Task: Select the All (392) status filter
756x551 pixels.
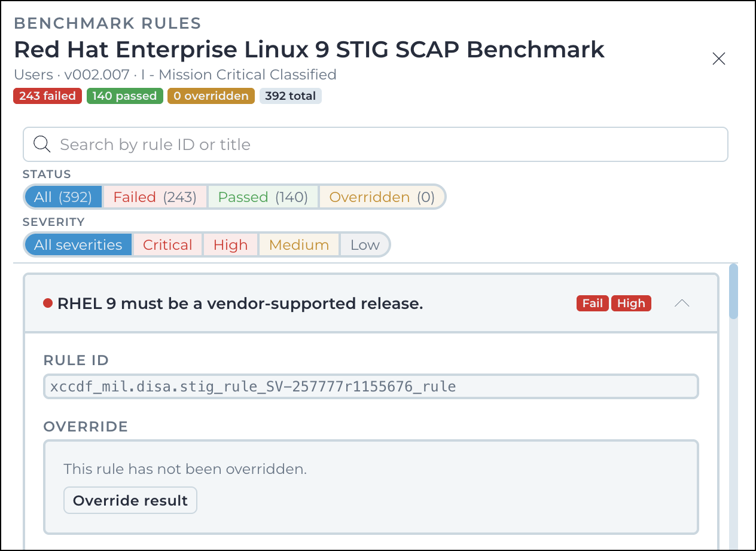Action: 63,197
